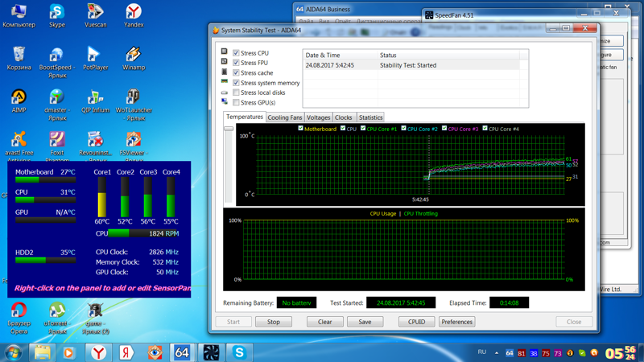Click the CPU fan RPM bar
Image resolution: width=644 pixels, height=362 pixels.
pyautogui.click(x=143, y=233)
